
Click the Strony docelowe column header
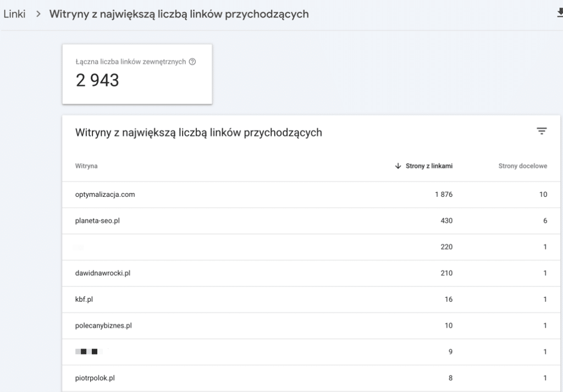522,166
